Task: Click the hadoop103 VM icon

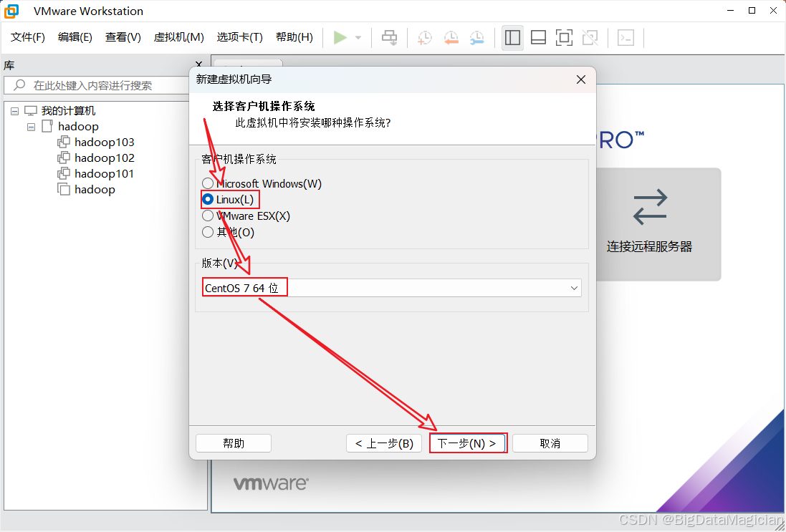Action: click(x=64, y=142)
